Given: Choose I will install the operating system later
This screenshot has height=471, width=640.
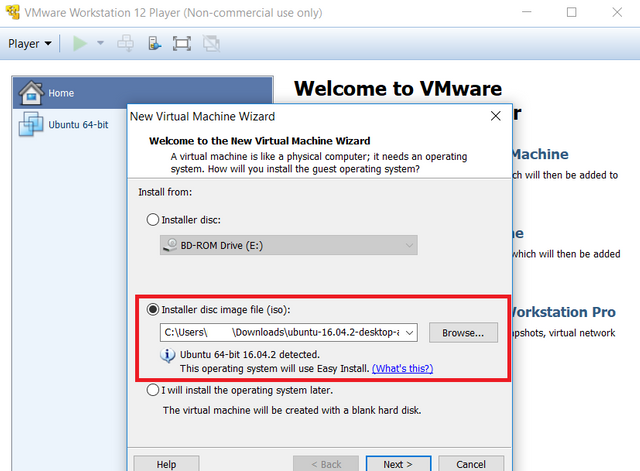Looking at the screenshot, I should click(x=153, y=390).
